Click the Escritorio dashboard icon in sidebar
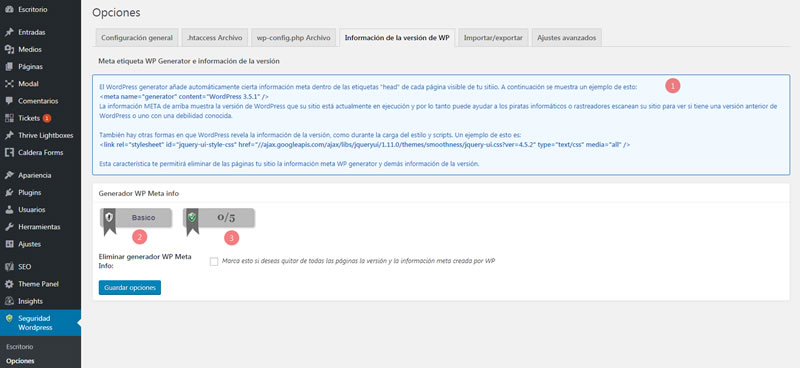This screenshot has height=368, width=800. [9, 9]
